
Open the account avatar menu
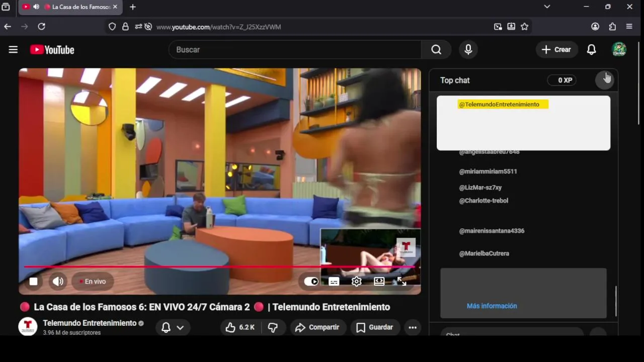click(x=619, y=49)
